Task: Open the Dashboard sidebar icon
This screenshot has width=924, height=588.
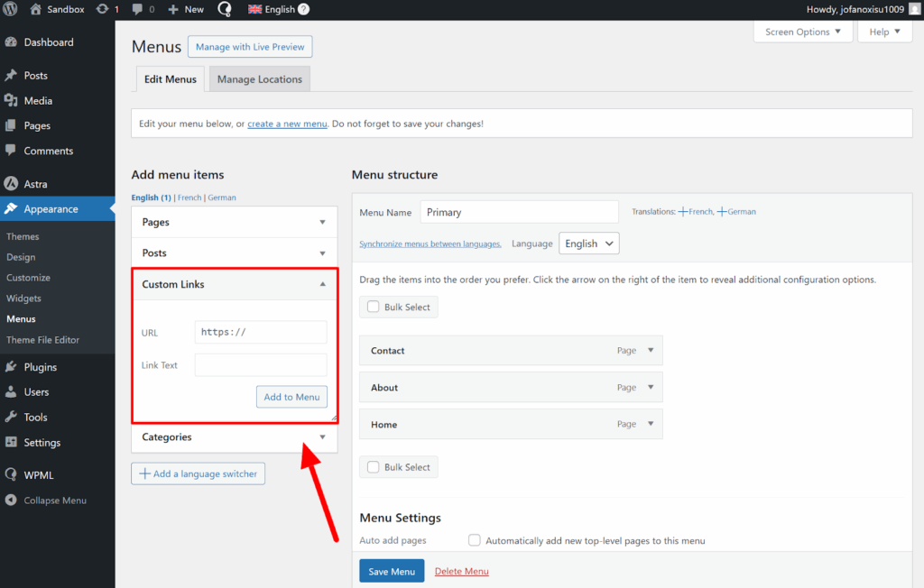Action: (11, 42)
